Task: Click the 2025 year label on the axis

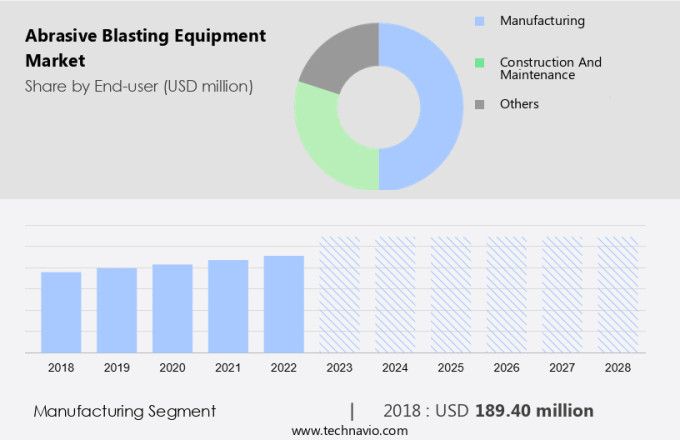Action: [450, 368]
